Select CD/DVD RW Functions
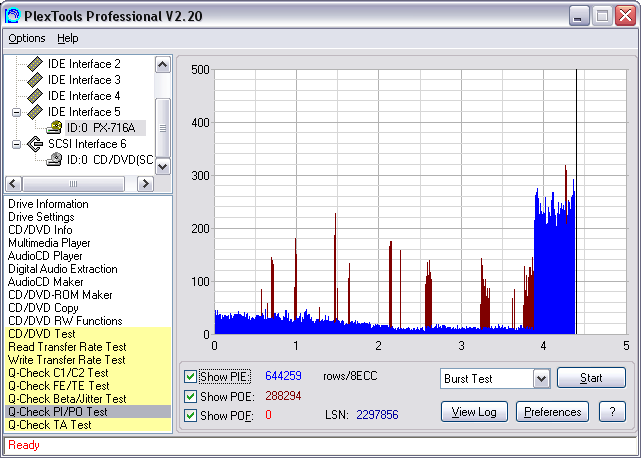The height and width of the screenshot is (458, 641). coord(65,321)
